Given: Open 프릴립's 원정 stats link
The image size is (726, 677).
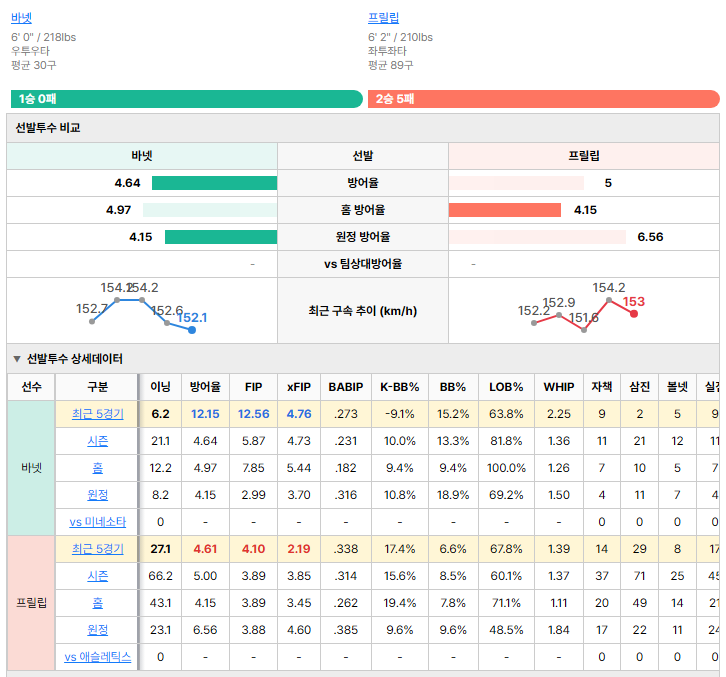Looking at the screenshot, I should point(98,630).
